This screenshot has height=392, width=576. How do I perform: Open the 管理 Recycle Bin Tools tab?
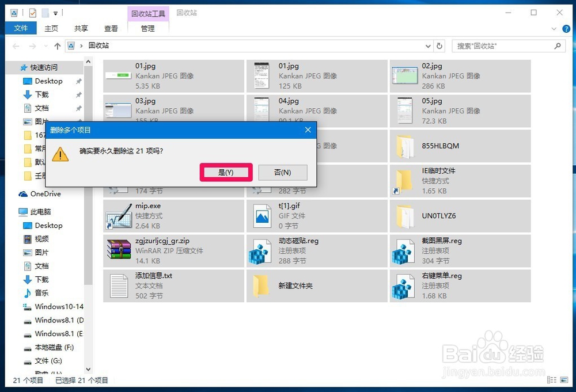coord(148,28)
